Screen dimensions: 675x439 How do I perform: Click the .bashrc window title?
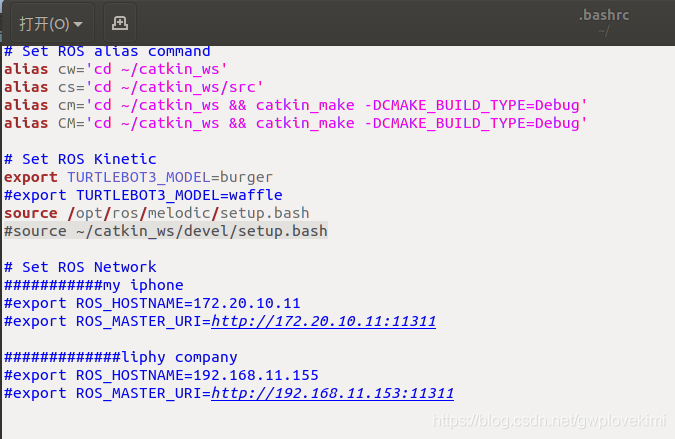[x=604, y=15]
